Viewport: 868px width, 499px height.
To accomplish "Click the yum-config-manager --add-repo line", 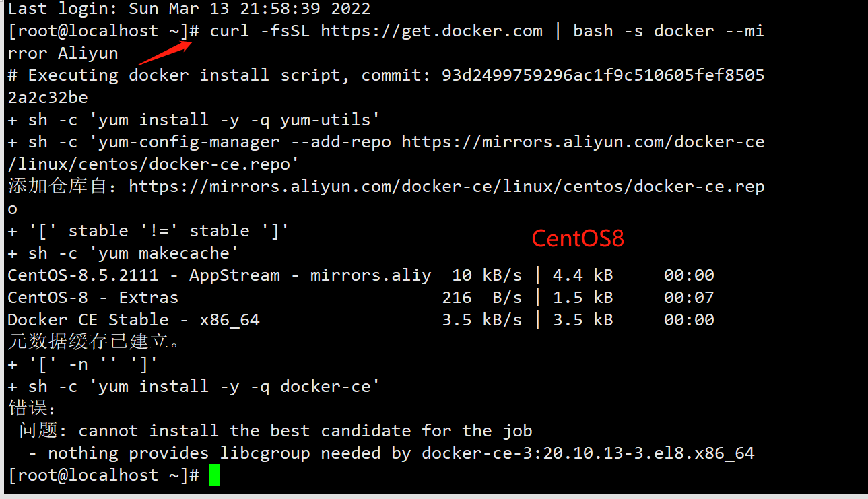I will point(386,154).
